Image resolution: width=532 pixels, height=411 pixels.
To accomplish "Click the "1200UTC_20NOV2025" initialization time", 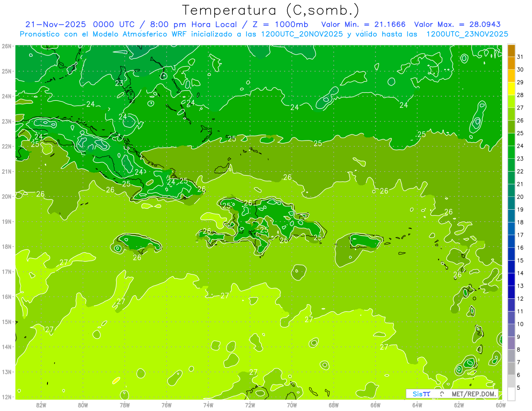I will point(301,34).
